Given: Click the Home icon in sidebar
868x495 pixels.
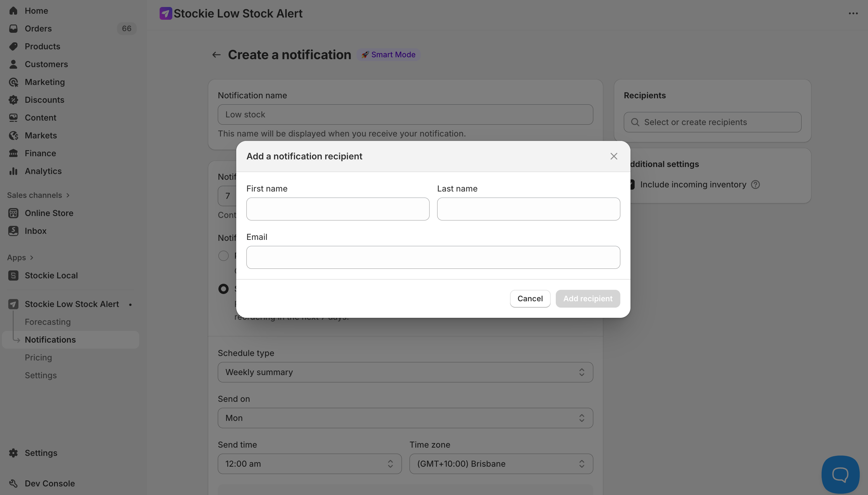Looking at the screenshot, I should pos(13,11).
